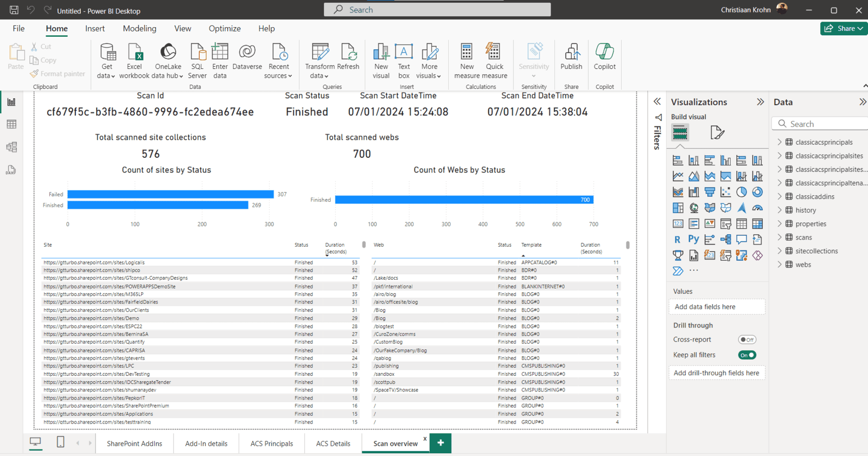This screenshot has width=868, height=456.
Task: Switch to mobile layout icon
Action: click(61, 442)
